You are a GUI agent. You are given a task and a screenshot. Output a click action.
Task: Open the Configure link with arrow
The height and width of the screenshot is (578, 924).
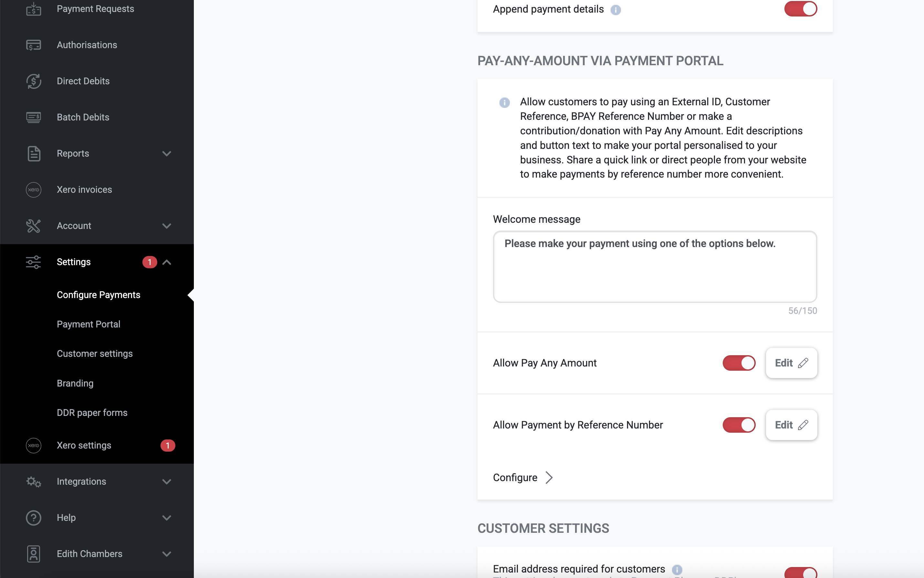pyautogui.click(x=522, y=478)
